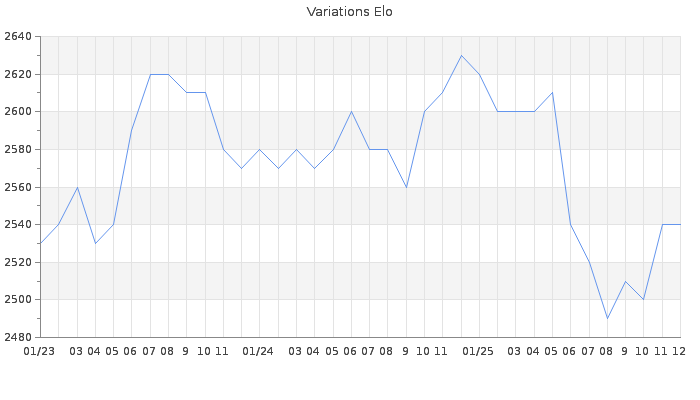The image size is (700, 400).
Task: Click the "Variations Elo" chart title
Action: tap(349, 12)
